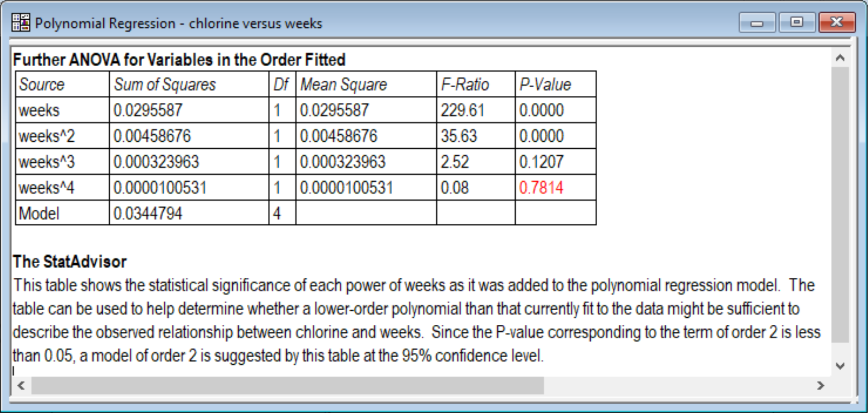Click the vertical scroll up arrow

[840, 58]
